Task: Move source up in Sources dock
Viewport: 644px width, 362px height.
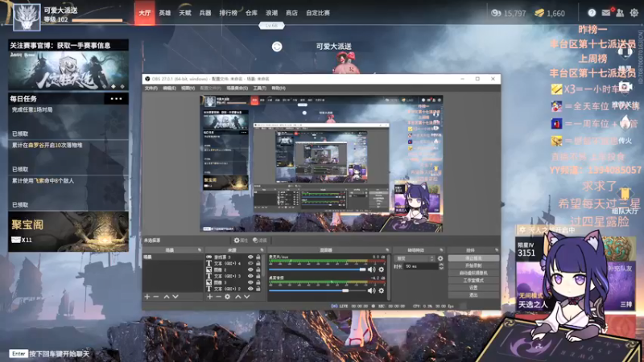Action: [237, 296]
